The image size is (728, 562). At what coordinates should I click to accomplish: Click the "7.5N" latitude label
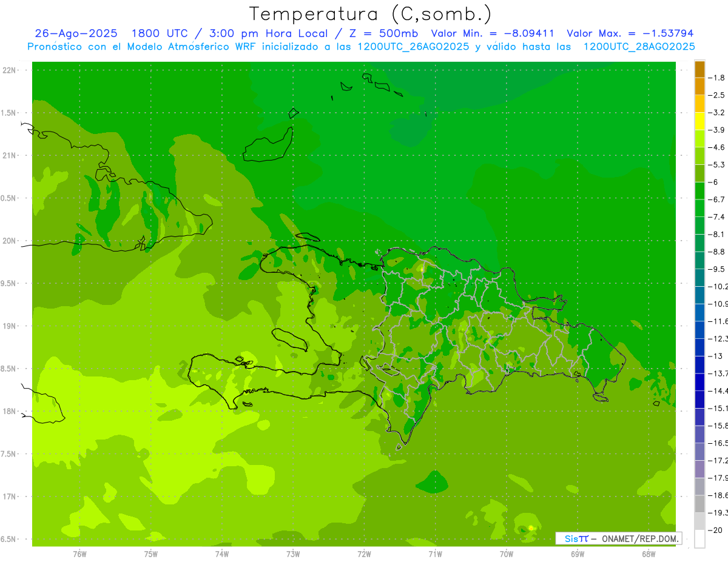[x=9, y=453]
